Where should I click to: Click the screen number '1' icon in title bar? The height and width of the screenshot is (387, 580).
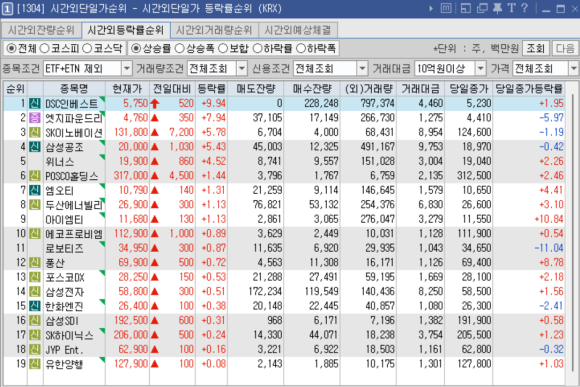coord(7,9)
